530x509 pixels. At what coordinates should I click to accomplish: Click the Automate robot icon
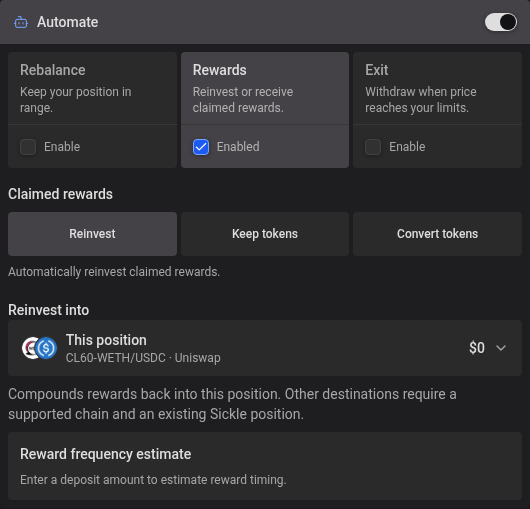pyautogui.click(x=21, y=22)
